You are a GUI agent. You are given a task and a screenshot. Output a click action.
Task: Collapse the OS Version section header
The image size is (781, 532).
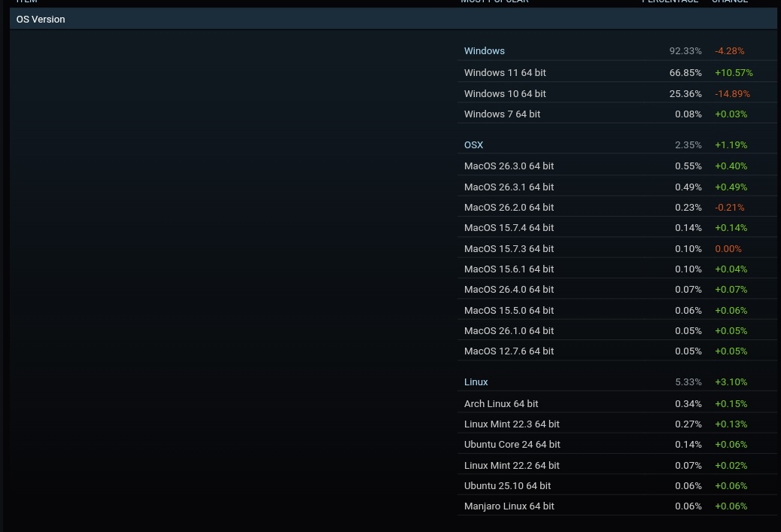tap(393, 19)
